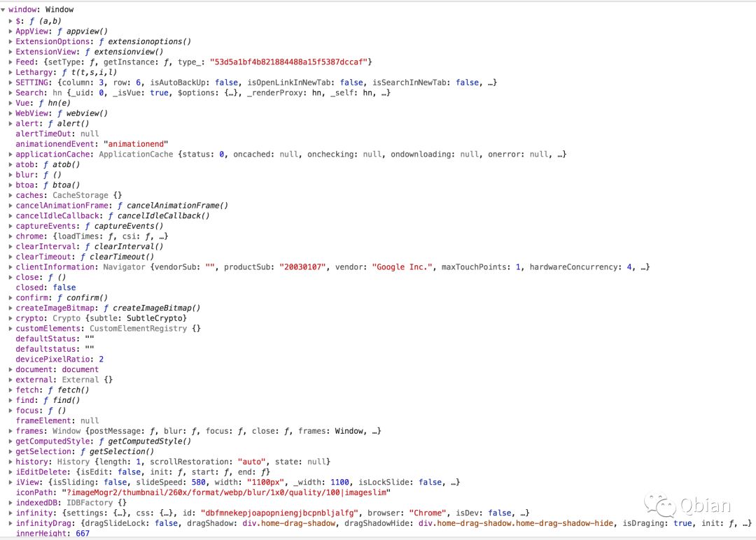This screenshot has height=540, width=756.
Task: Expand the frames Window object
Action: click(10, 431)
